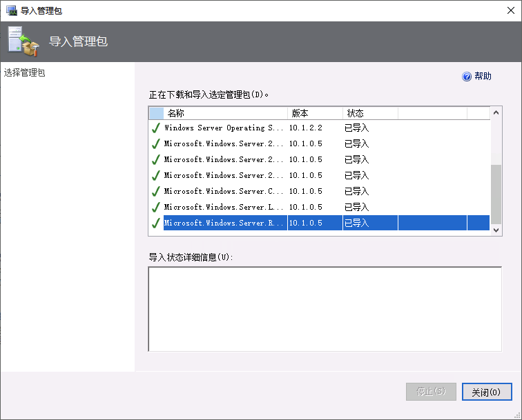Click the list scrollbar up arrow
The width and height of the screenshot is (522, 420).
[496, 112]
